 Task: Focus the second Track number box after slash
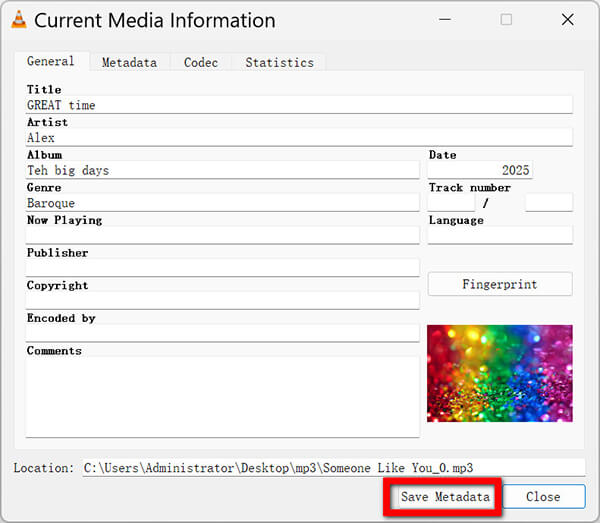(x=549, y=202)
